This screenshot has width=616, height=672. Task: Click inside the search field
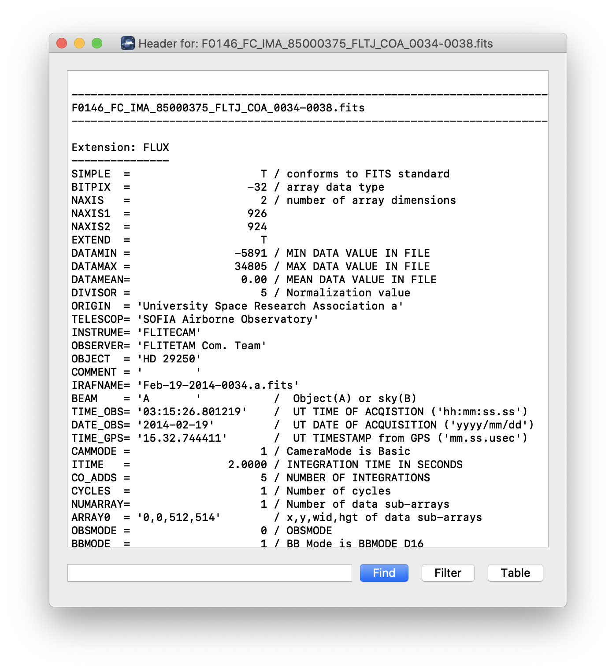click(209, 573)
